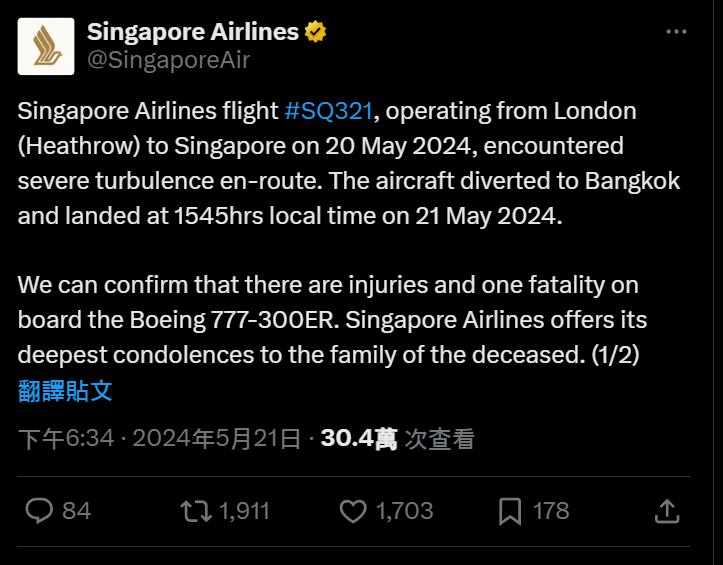Viewport: 723px width, 565px height.
Task: Click the 翻譯貼文 translate link
Action: [x=65, y=391]
